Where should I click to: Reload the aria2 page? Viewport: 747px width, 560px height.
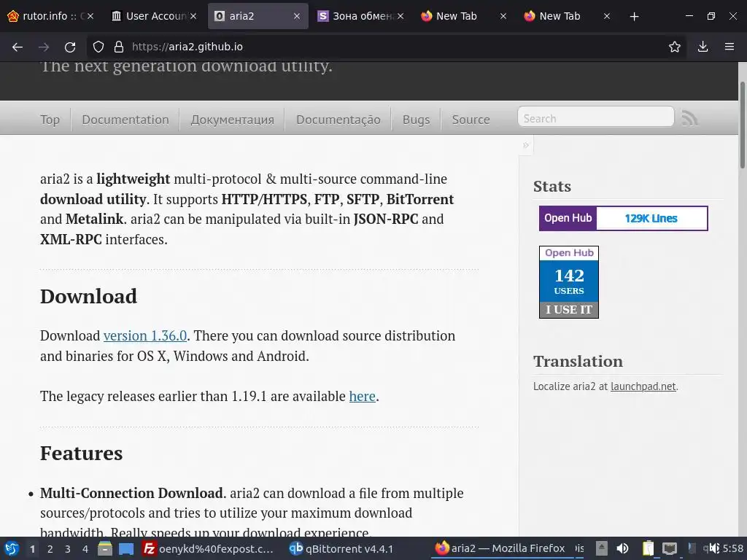(70, 47)
